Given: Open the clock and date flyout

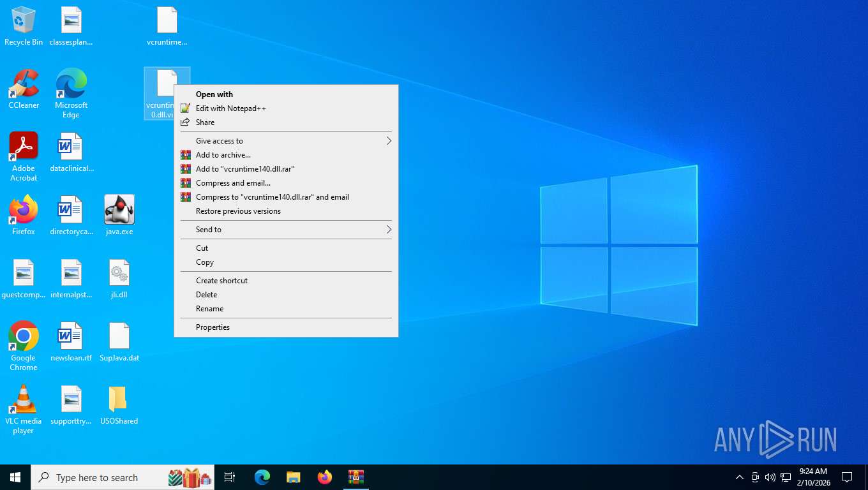Looking at the screenshot, I should point(812,477).
